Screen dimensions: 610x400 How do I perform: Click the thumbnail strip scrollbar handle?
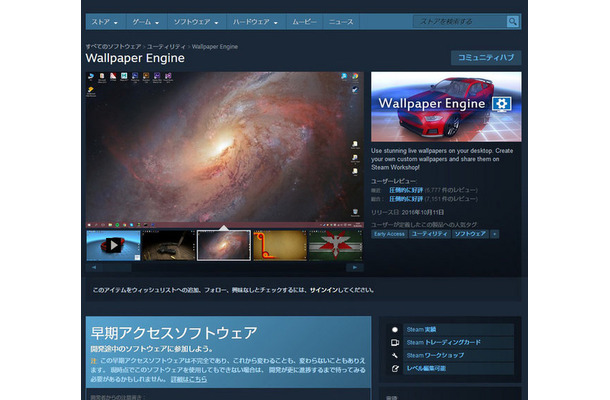pyautogui.click(x=116, y=267)
